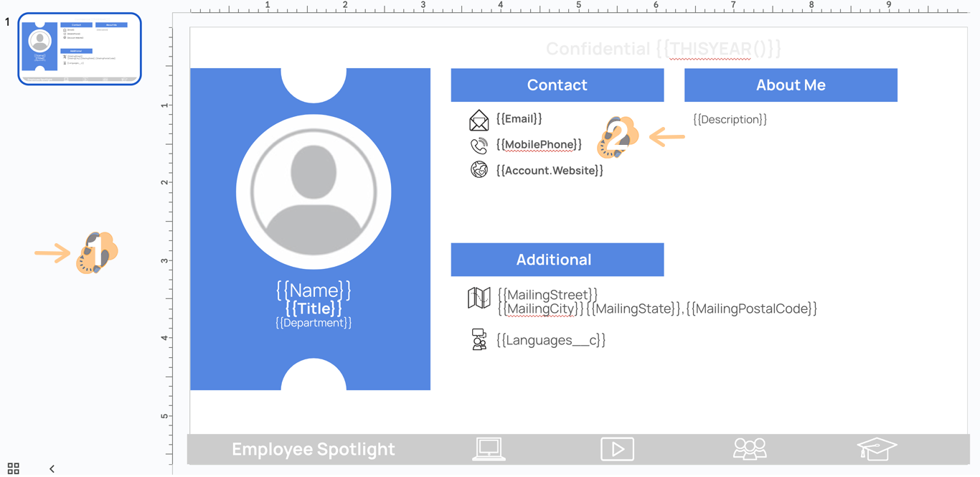Collapse the slide thumbnail panel
The width and height of the screenshot is (980, 477).
click(x=52, y=468)
